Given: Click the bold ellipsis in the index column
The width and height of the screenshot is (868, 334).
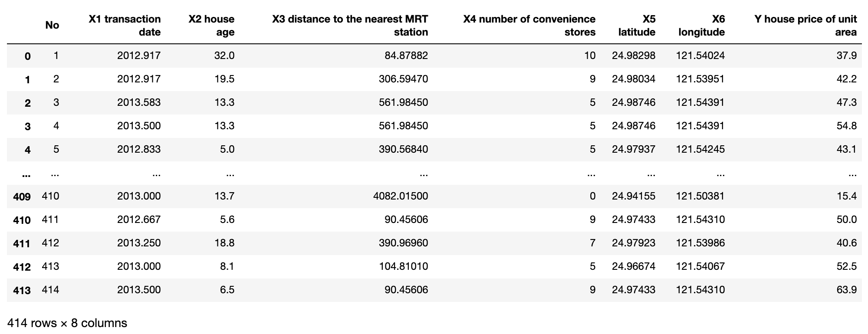Looking at the screenshot, I should 26,175.
